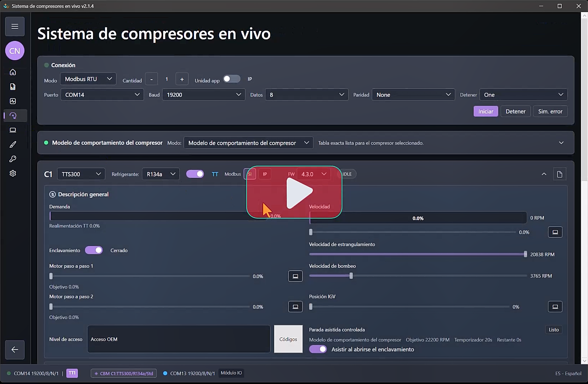Open the Paridad None dropdown

point(413,95)
